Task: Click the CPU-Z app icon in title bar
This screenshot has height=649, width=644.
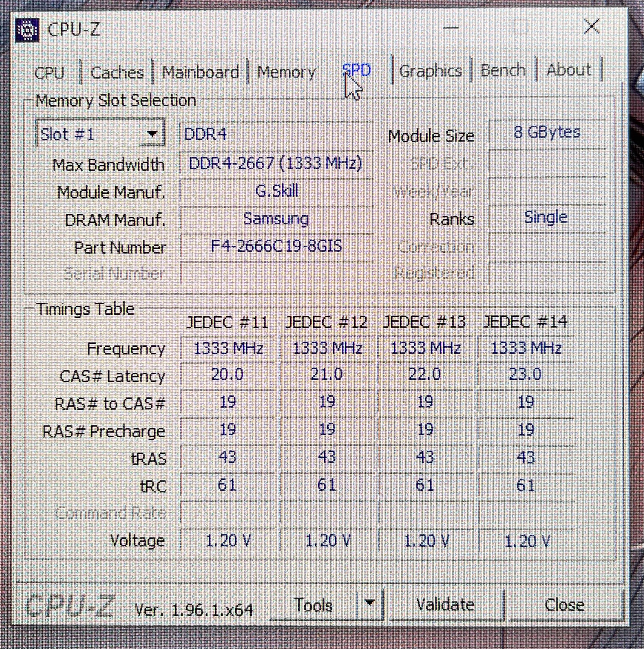Action: [x=27, y=30]
